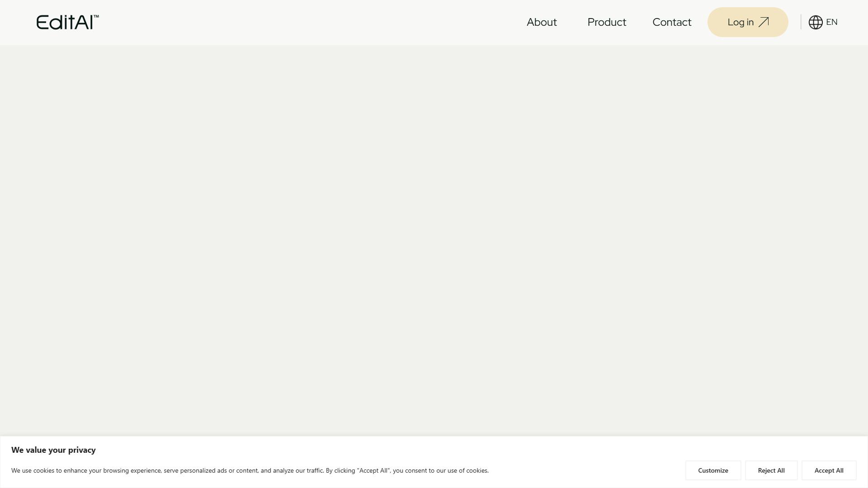Click the globe language icon
The height and width of the screenshot is (488, 868).
(816, 22)
